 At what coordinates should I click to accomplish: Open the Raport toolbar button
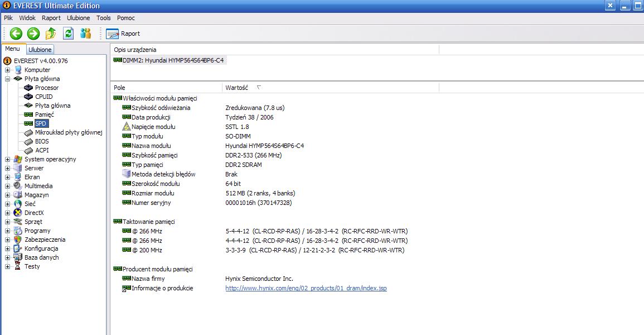point(123,33)
